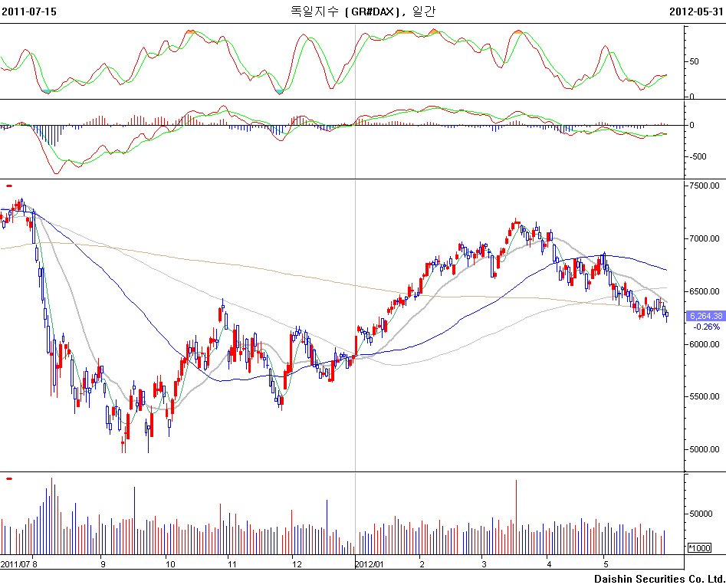
Task: Click the -500 label on the MACD axis
Action: 699,156
